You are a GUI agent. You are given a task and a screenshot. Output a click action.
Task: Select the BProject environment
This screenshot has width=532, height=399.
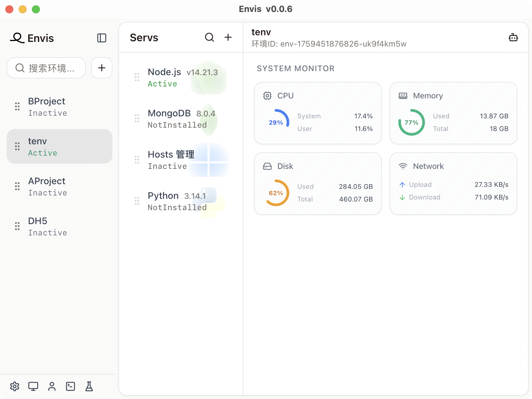pyautogui.click(x=60, y=107)
